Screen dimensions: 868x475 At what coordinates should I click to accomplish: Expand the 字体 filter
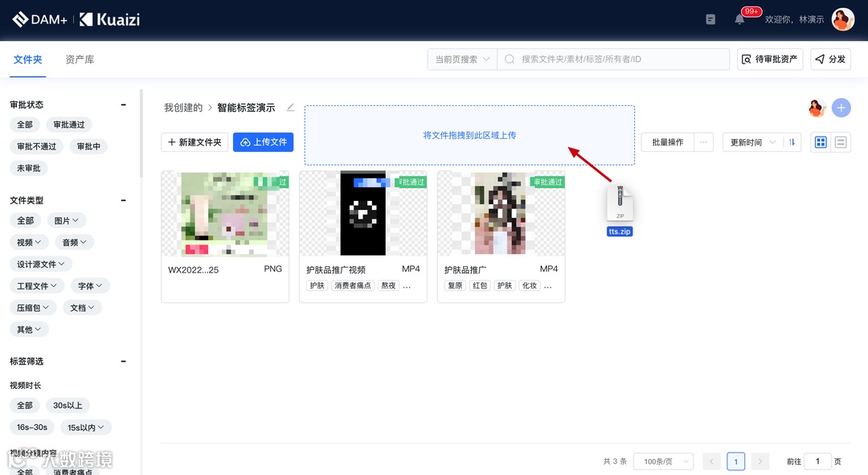[90, 285]
